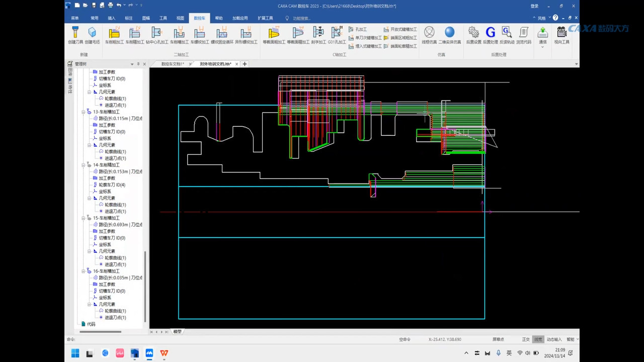The image size is (644, 362).
Task: Toggle 线宽 line width display
Action: 538,339
